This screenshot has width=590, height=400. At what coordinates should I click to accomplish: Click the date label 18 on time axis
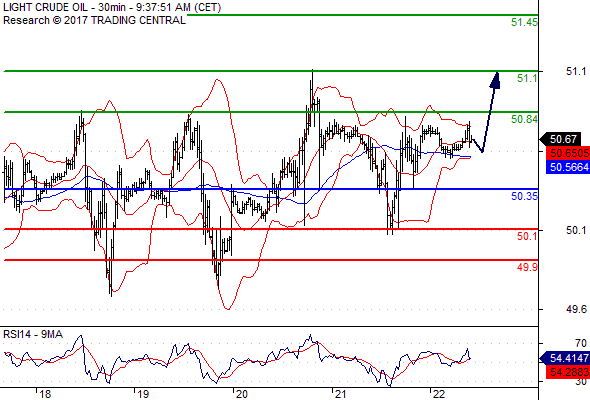click(x=45, y=394)
